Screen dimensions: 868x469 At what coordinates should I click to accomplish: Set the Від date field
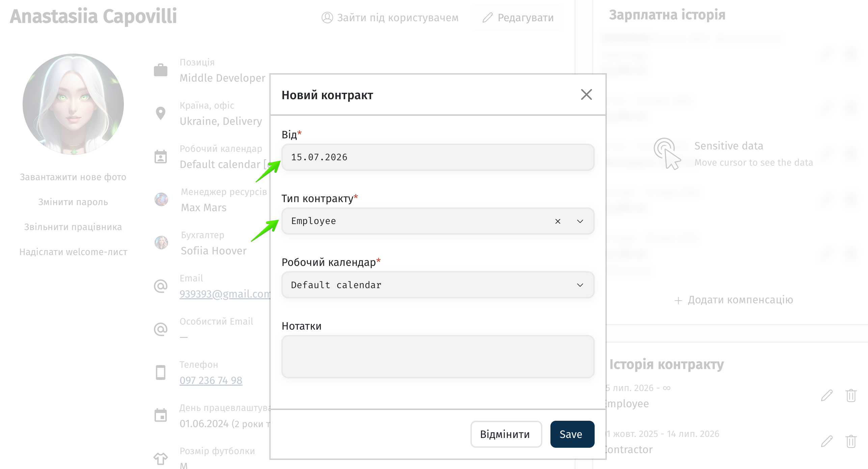438,157
